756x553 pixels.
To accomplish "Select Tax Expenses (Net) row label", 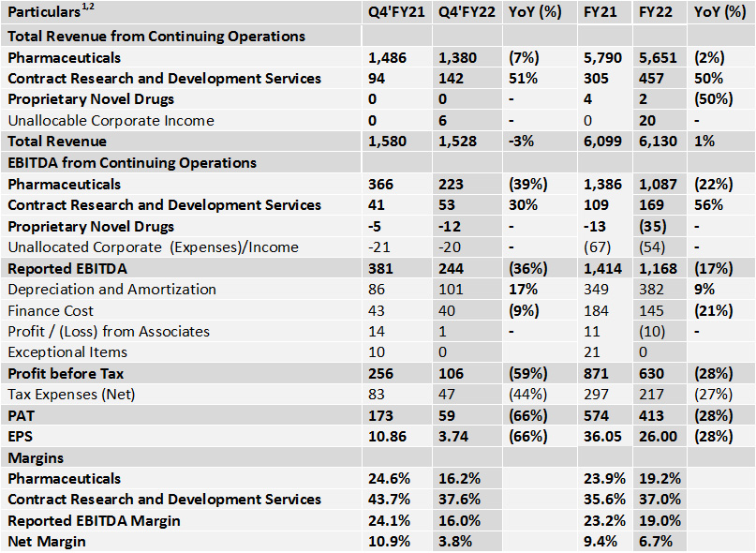I will (71, 395).
